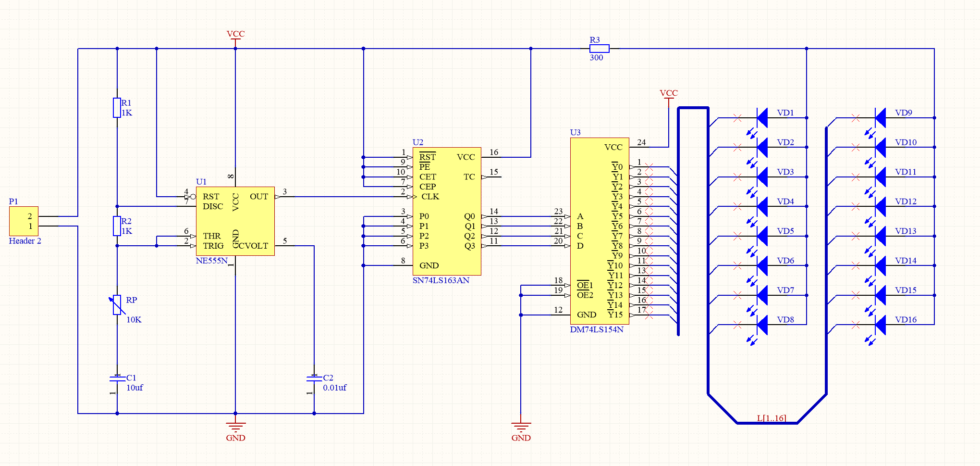The image size is (980, 466).
Task: Click the VD12 designator label
Action: 906,202
